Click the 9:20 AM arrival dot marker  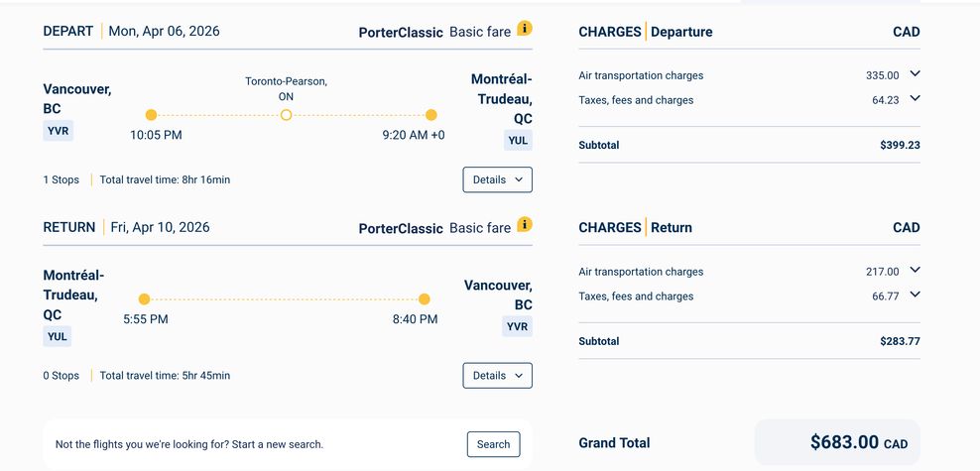430,115
